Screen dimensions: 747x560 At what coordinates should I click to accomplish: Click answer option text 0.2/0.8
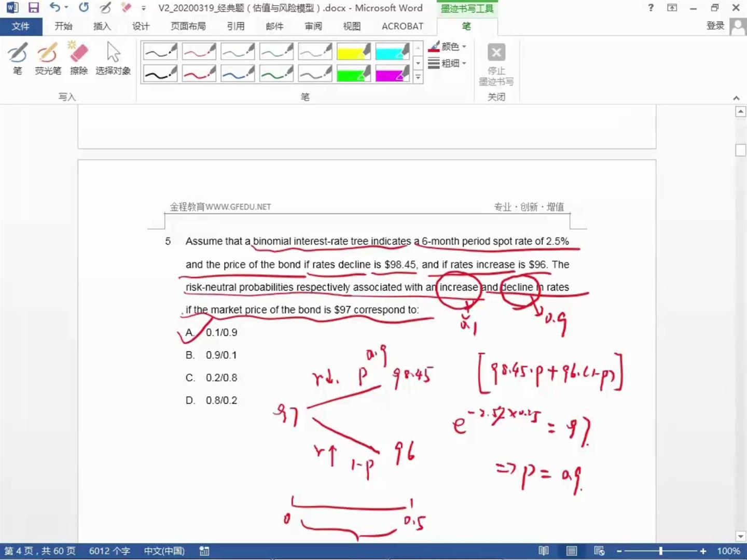point(222,378)
